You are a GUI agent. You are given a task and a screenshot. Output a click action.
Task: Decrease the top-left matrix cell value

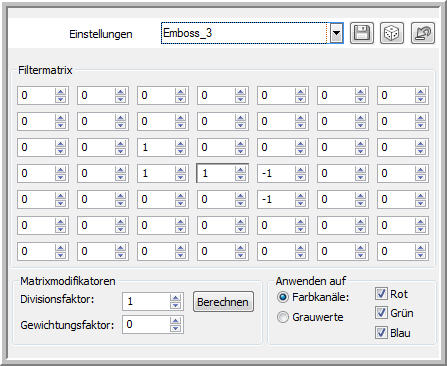coord(60,99)
